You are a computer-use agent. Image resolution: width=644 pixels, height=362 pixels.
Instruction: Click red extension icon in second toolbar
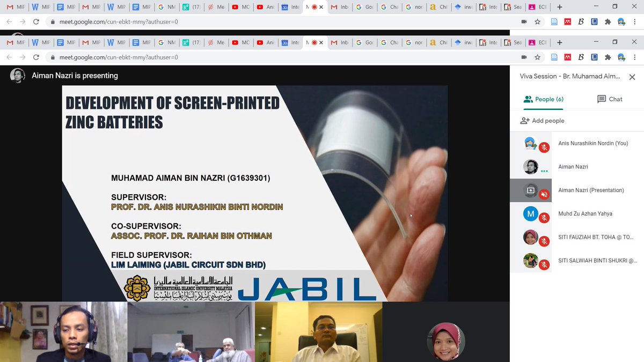(568, 57)
